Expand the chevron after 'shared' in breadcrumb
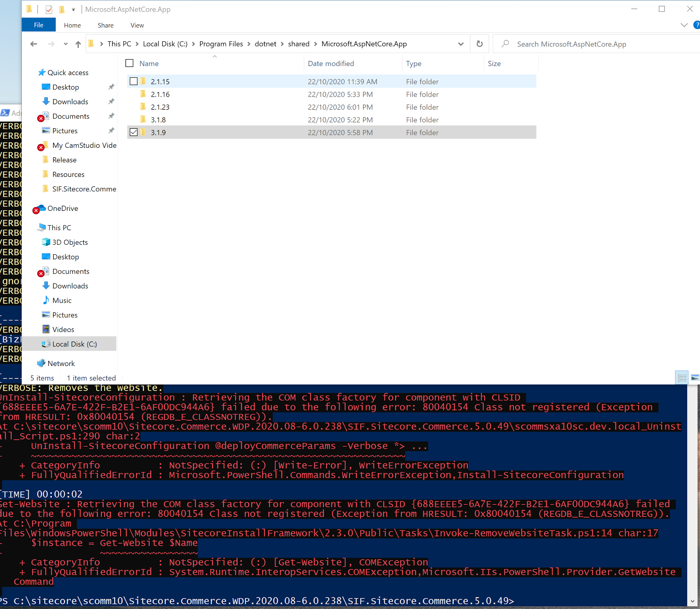The width and height of the screenshot is (700, 609). [x=315, y=44]
